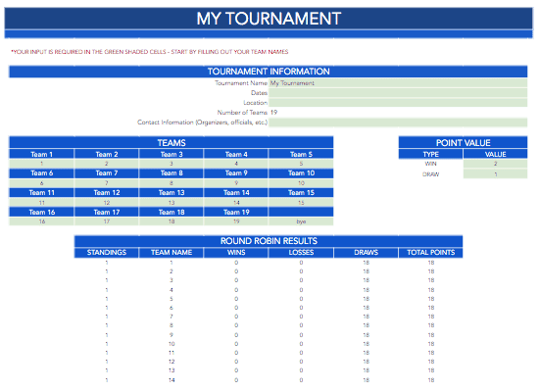
Task: Select the red input instructions note
Action: [x=150, y=52]
